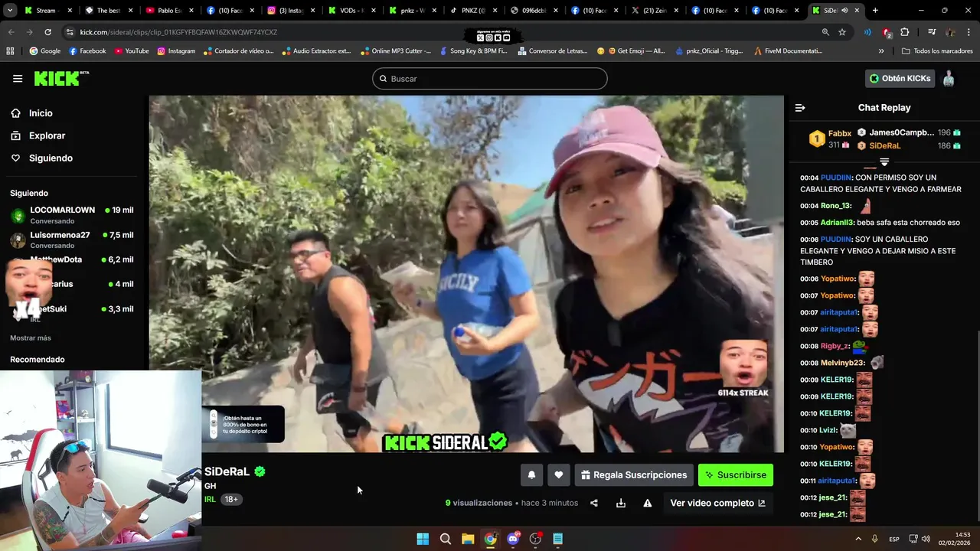Click Rigby_z username in chat
Viewport: 980px width, 551px height.
835,346
